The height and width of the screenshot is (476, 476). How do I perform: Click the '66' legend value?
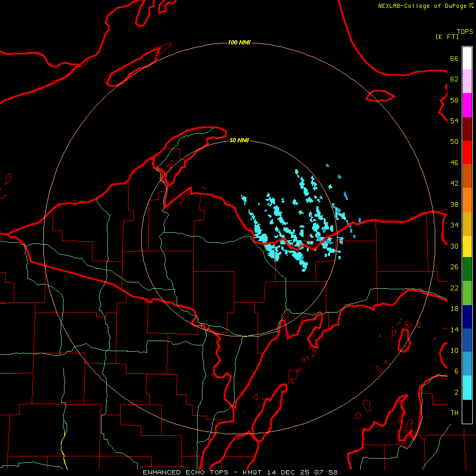(454, 58)
